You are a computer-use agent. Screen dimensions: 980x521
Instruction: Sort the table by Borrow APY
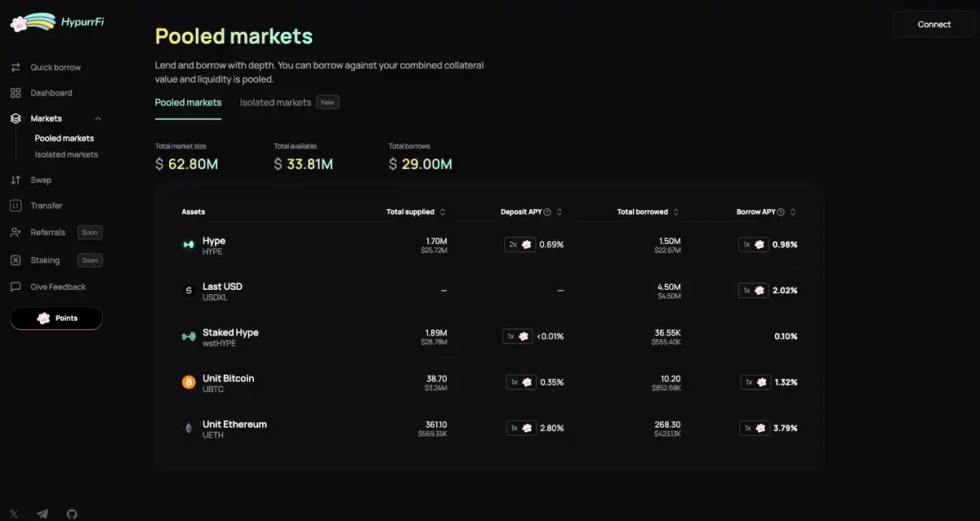[x=793, y=212]
